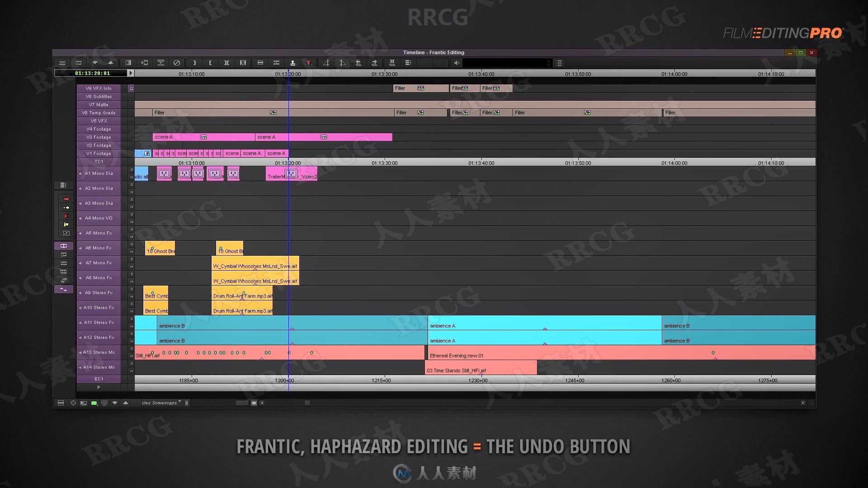
Task: Select the TC1 timecode track
Action: [x=99, y=162]
